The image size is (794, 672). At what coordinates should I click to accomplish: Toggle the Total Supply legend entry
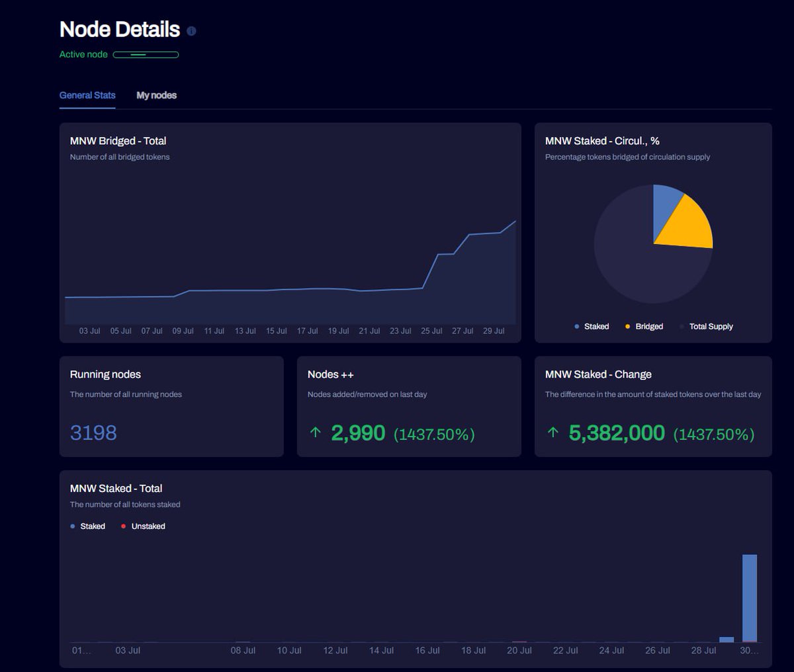706,327
